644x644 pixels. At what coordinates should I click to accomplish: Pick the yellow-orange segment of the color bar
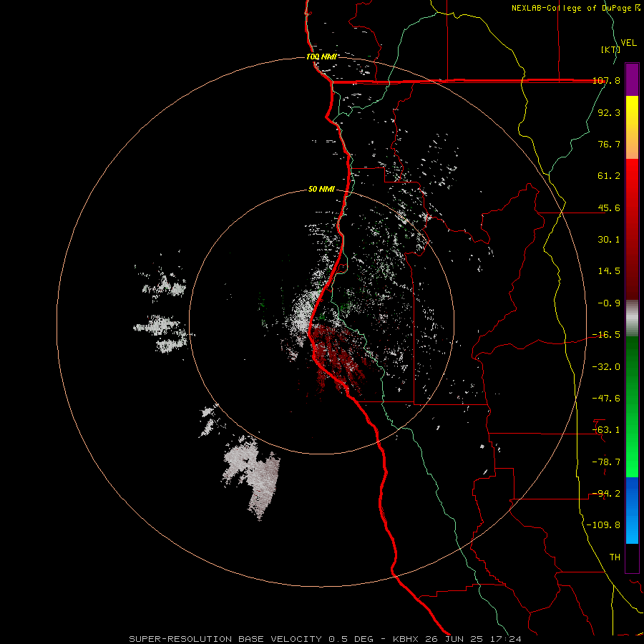click(632, 127)
